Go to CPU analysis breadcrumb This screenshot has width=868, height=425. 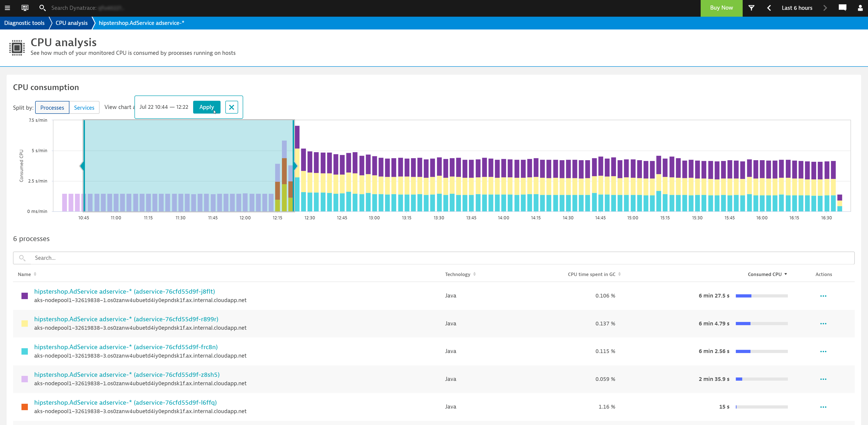(71, 23)
